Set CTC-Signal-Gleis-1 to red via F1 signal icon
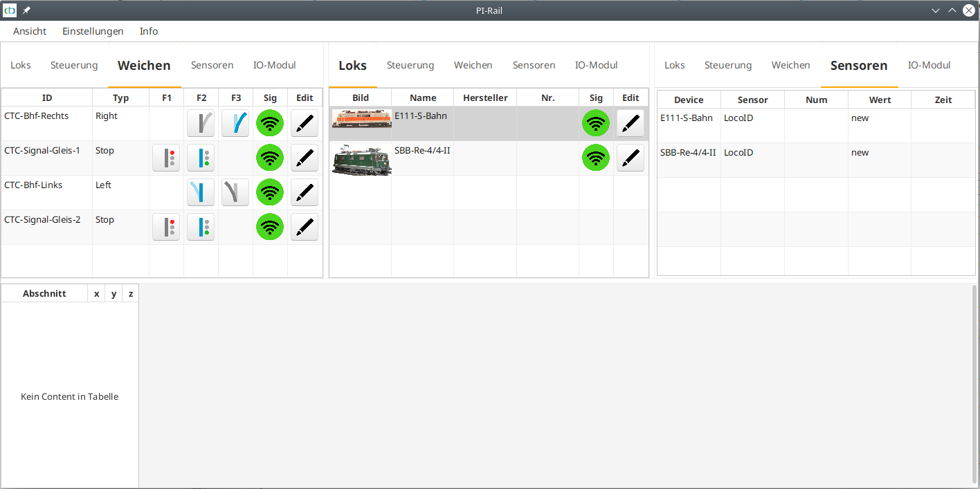The width and height of the screenshot is (980, 489). (x=166, y=158)
